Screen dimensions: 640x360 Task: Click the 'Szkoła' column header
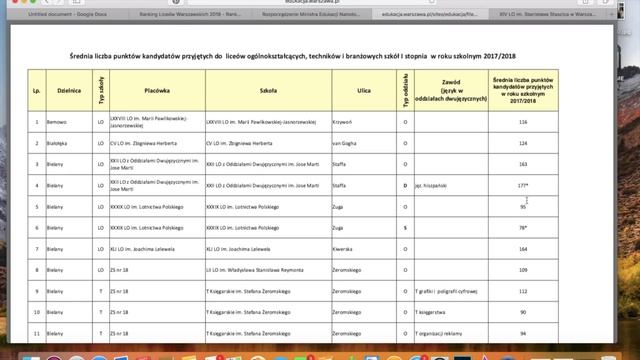coord(269,91)
